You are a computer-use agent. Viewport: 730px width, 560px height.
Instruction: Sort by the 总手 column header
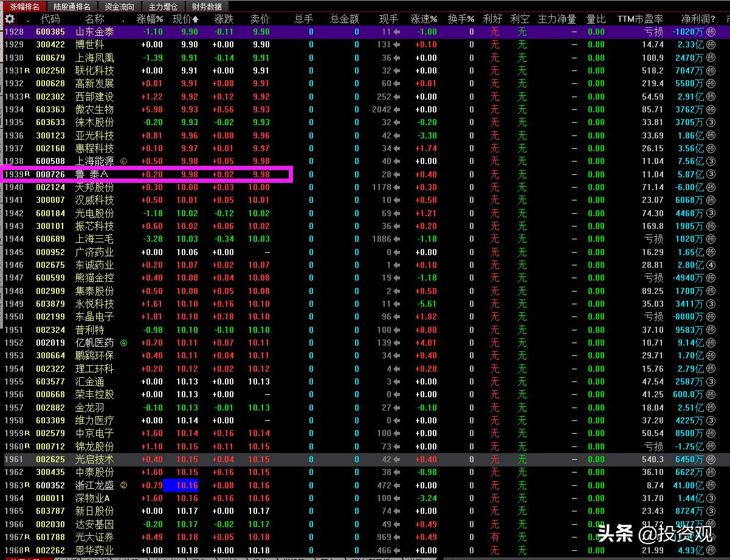click(303, 19)
